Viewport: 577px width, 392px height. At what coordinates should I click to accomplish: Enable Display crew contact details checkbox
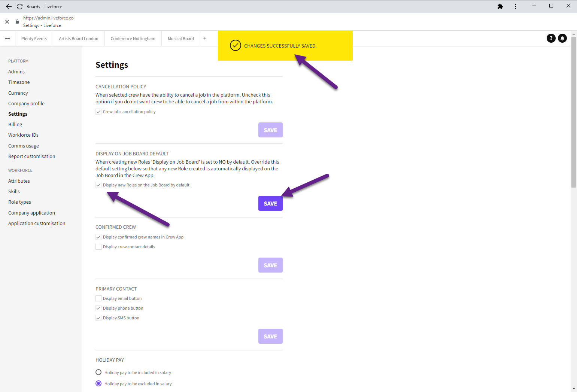click(x=98, y=247)
